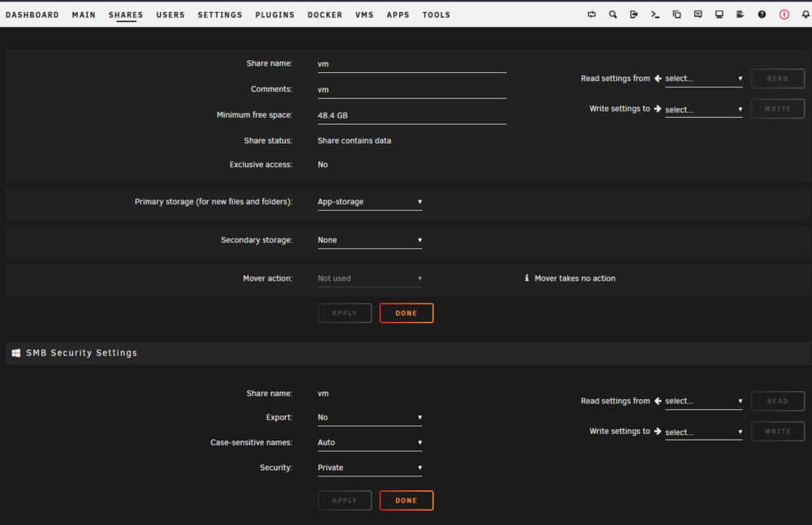
Task: Click the top READ button
Action: (x=777, y=79)
